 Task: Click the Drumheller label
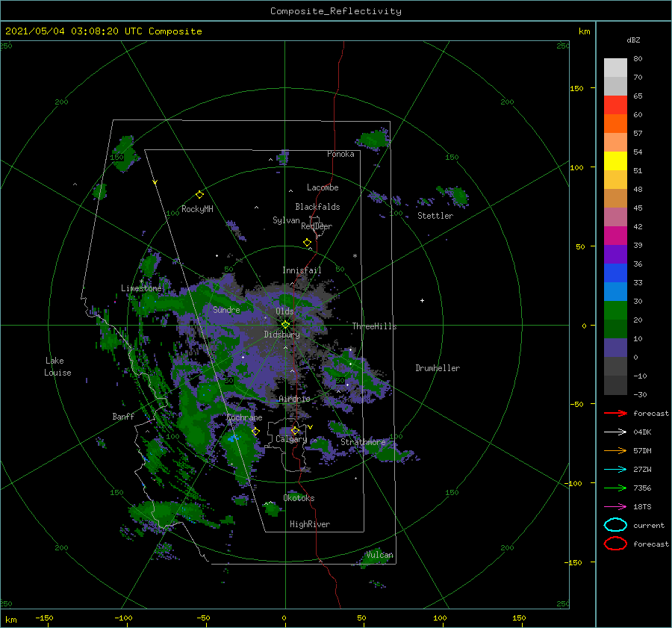point(438,368)
